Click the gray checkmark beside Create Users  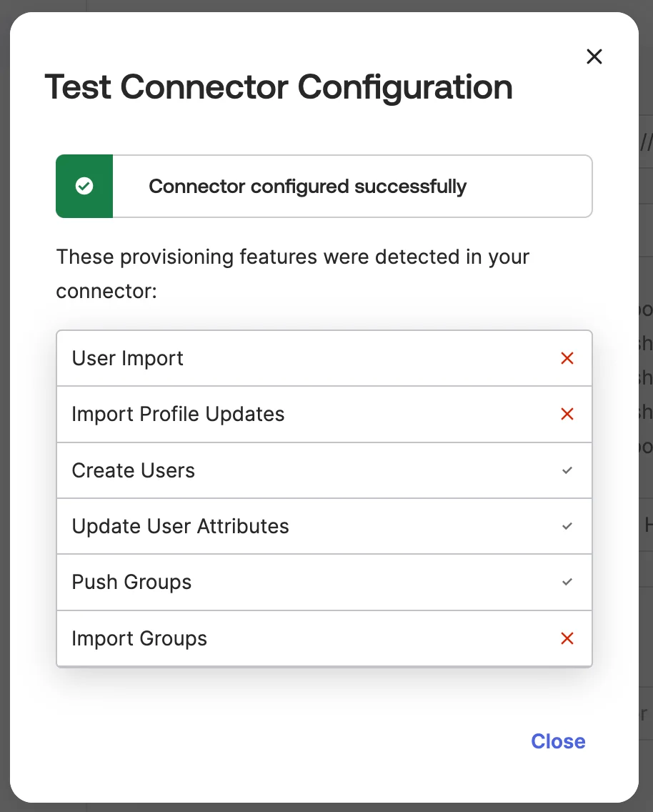click(x=567, y=470)
